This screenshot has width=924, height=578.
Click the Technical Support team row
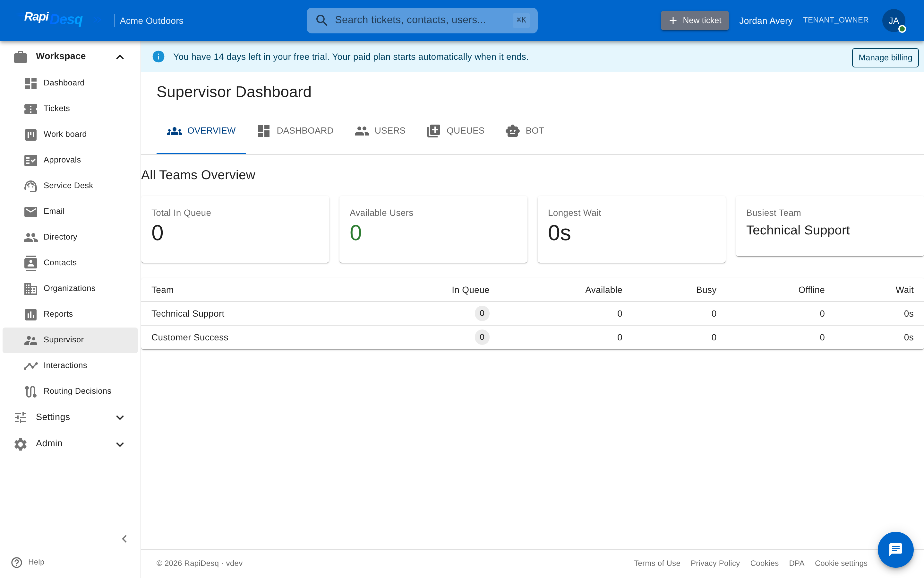point(532,313)
